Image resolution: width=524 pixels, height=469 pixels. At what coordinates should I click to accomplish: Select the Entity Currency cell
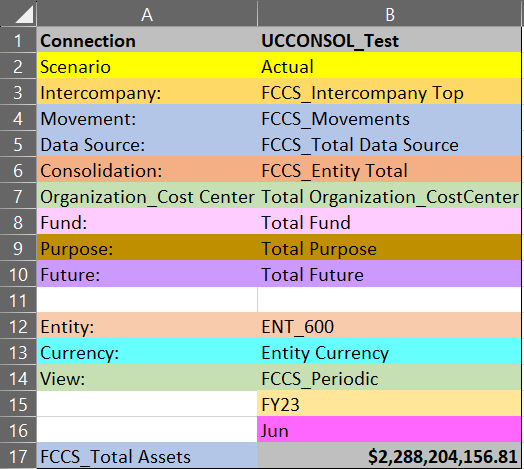coord(389,352)
